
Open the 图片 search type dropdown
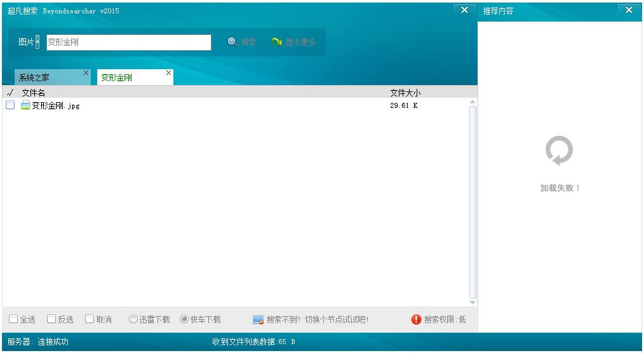(x=37, y=42)
